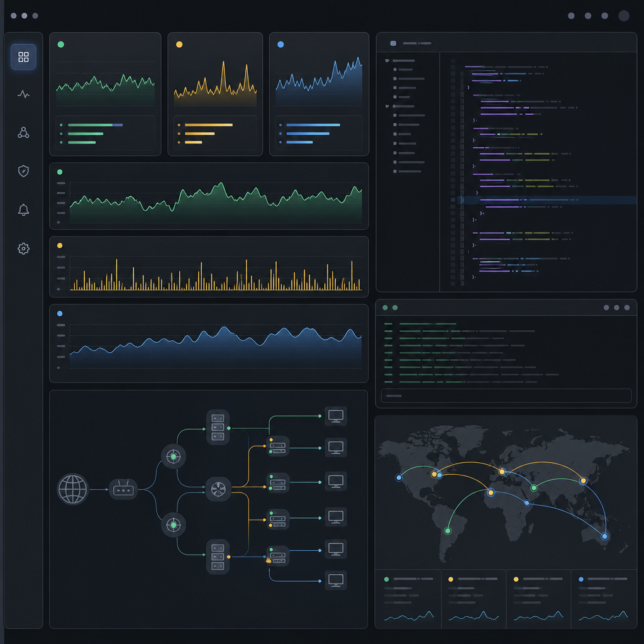Image resolution: width=644 pixels, height=644 pixels.
Task: Collapse the first folder in the editor file tree
Action: point(387,60)
